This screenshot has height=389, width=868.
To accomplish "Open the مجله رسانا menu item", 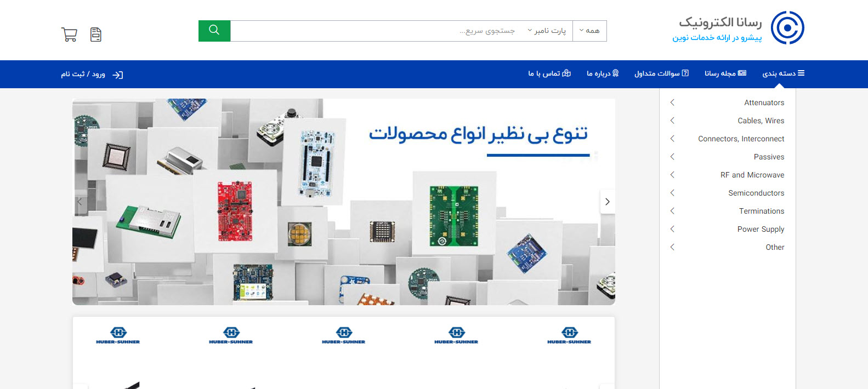I will [725, 73].
